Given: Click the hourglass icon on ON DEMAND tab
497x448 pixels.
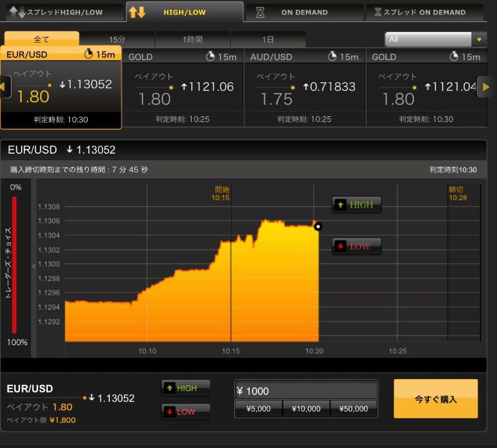Looking at the screenshot, I should coord(260,12).
